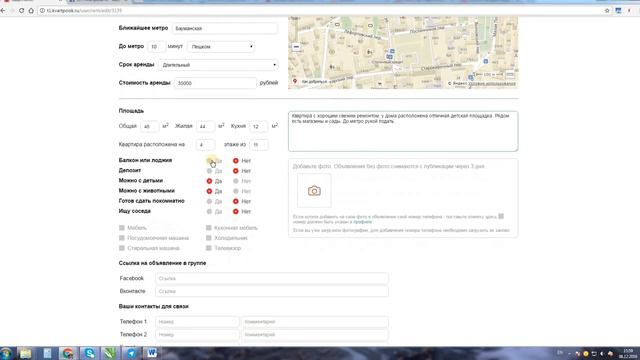Check the Кухонная мебель checkbox
Viewport: 640px width, 360px height.
pyautogui.click(x=209, y=228)
